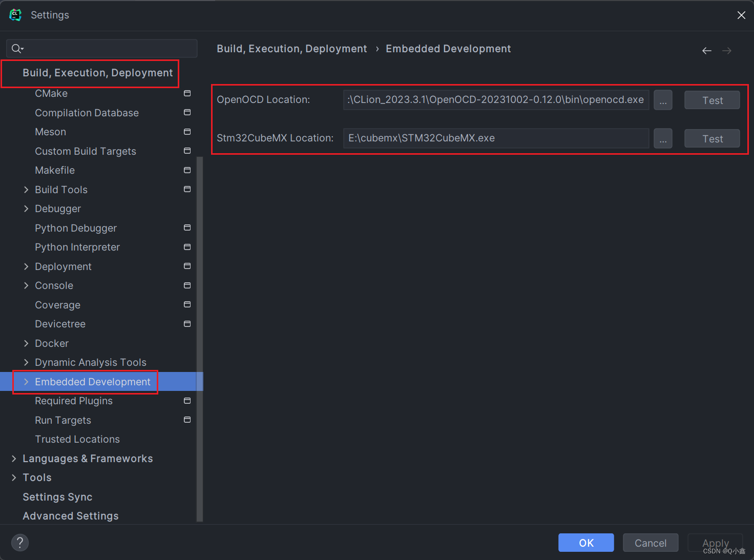The image size is (754, 560).
Task: Click project-level icon next to Deployment
Action: pos(187,266)
